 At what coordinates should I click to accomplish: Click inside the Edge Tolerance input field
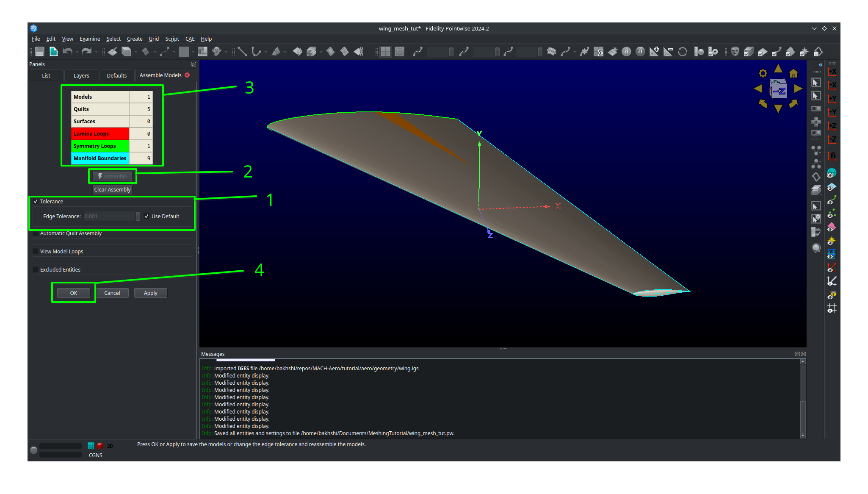pyautogui.click(x=109, y=216)
